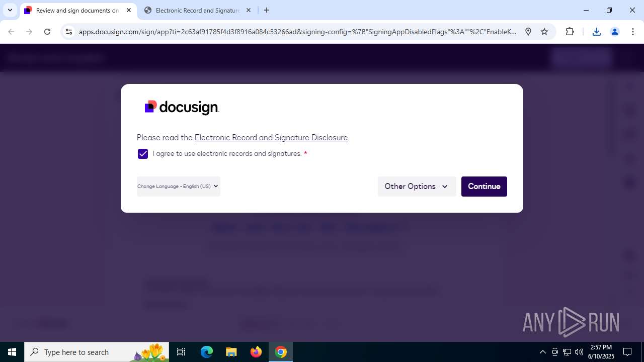The width and height of the screenshot is (644, 362).
Task: Open the Electronic Record and Signature Disclosure link
Action: [271, 137]
